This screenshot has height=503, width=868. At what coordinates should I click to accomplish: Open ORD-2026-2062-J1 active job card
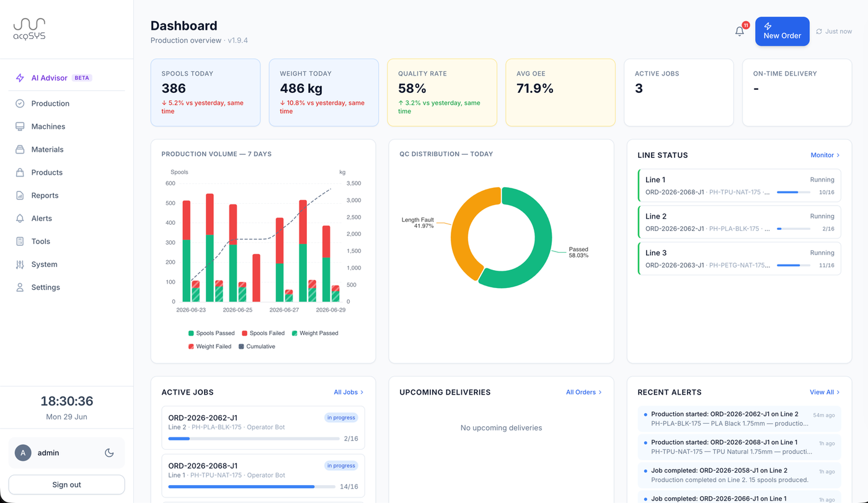pyautogui.click(x=263, y=428)
